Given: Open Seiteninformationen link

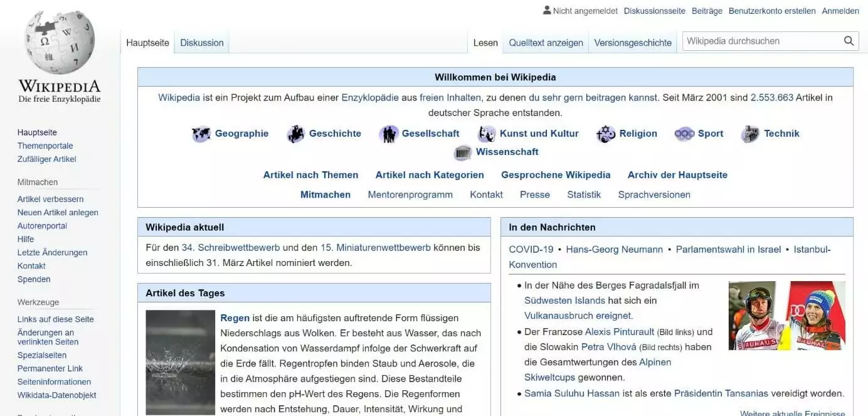Looking at the screenshot, I should [x=54, y=381].
